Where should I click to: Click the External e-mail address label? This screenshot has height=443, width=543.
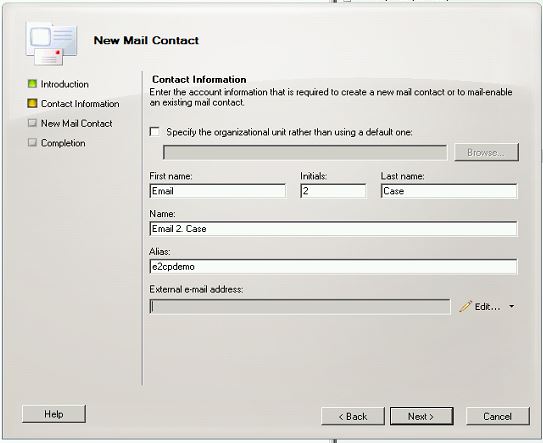point(196,289)
